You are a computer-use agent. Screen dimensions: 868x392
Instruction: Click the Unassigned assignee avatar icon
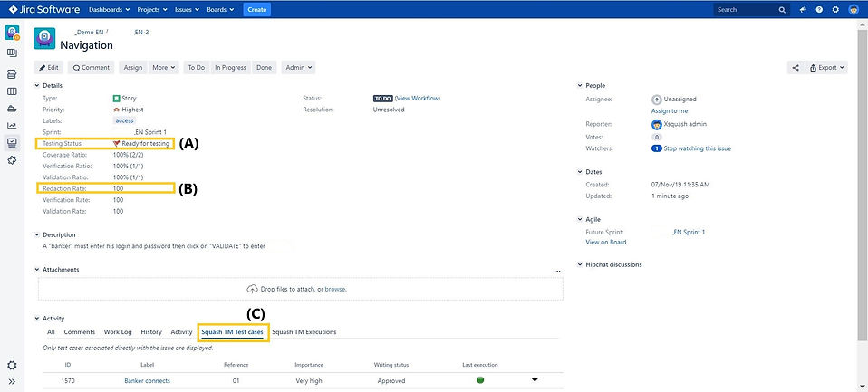coord(657,100)
